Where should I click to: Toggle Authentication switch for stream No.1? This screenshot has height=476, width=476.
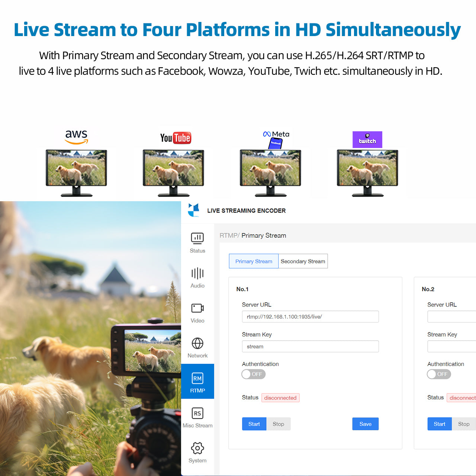(x=254, y=374)
